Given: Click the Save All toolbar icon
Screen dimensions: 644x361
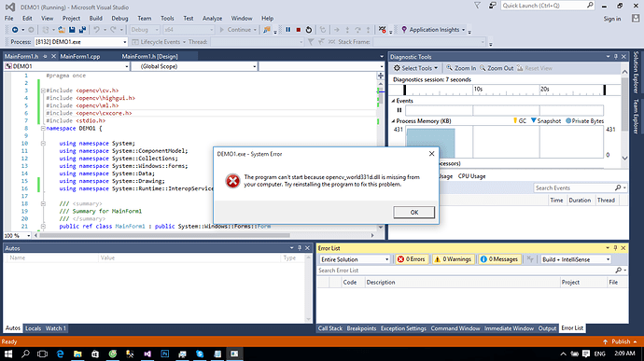Looking at the screenshot, I should 82,30.
